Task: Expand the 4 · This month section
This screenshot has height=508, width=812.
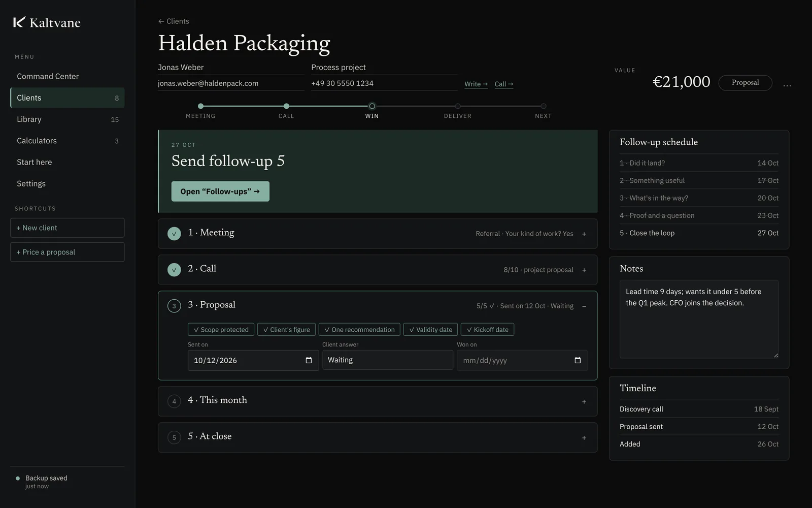Action: (x=584, y=401)
